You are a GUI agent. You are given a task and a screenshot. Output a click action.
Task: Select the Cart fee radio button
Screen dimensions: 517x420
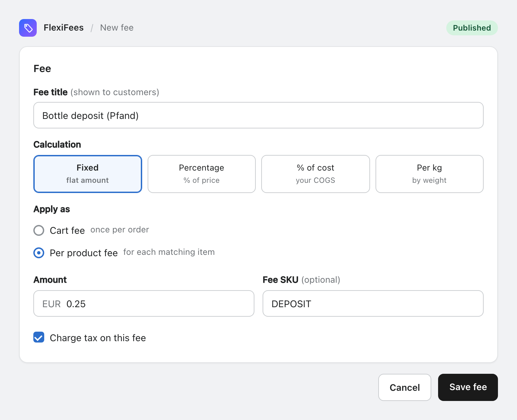click(x=39, y=230)
